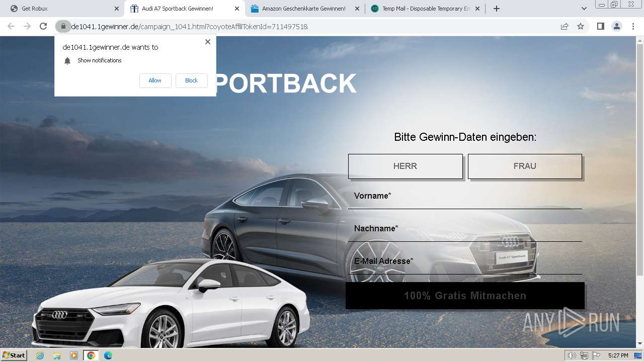Screen dimensions: 644x362
Task: Switch to Temp Mail tab
Action: click(x=425, y=9)
